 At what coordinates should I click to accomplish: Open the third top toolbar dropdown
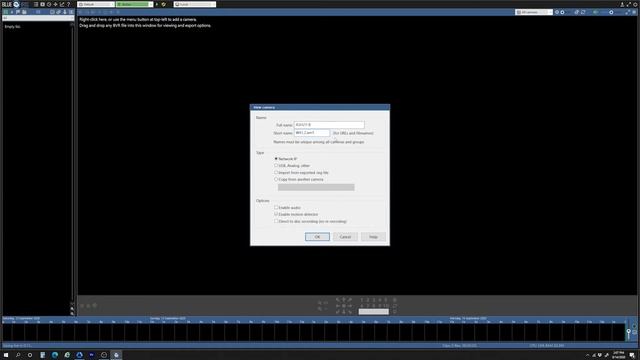click(x=195, y=4)
